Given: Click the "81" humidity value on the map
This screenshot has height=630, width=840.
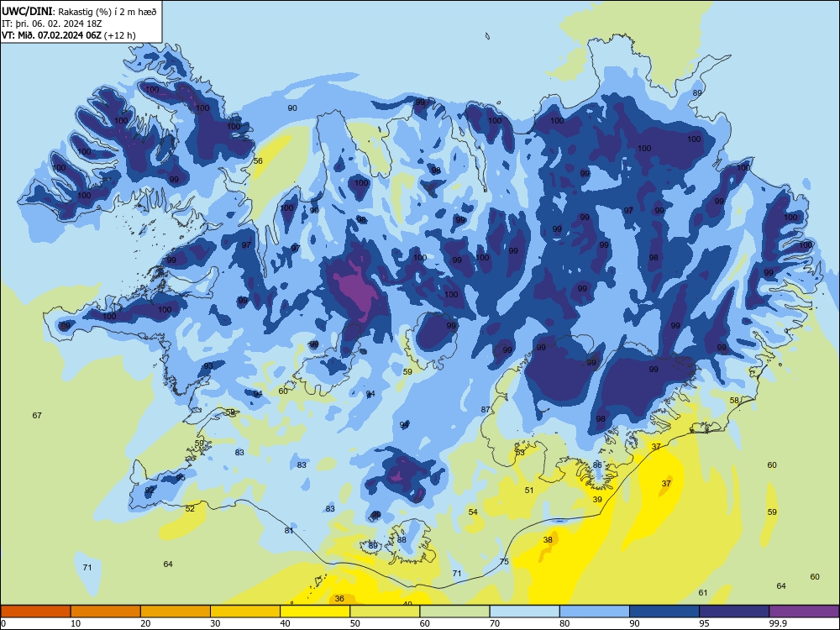Looking at the screenshot, I should pyautogui.click(x=289, y=530).
